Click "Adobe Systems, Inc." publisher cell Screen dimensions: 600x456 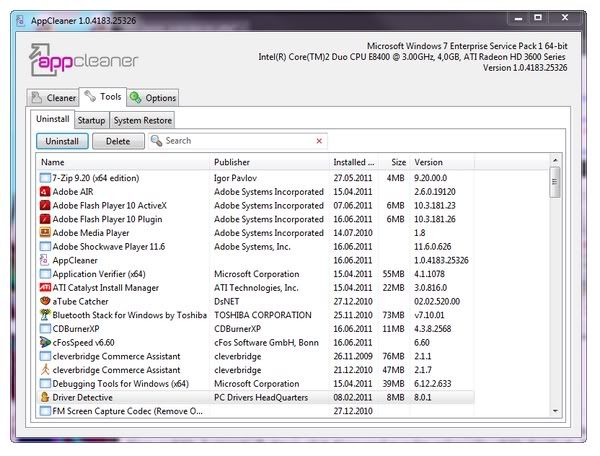pyautogui.click(x=252, y=246)
